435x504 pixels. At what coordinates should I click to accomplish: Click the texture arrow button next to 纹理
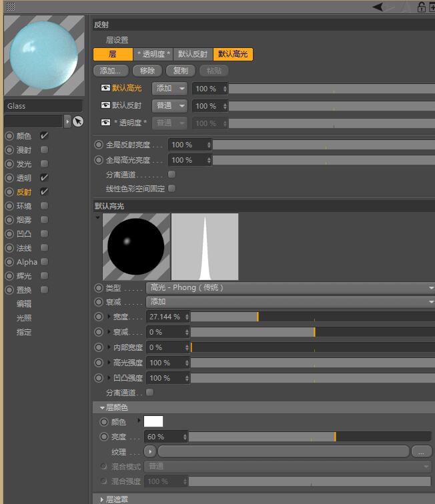click(x=150, y=451)
